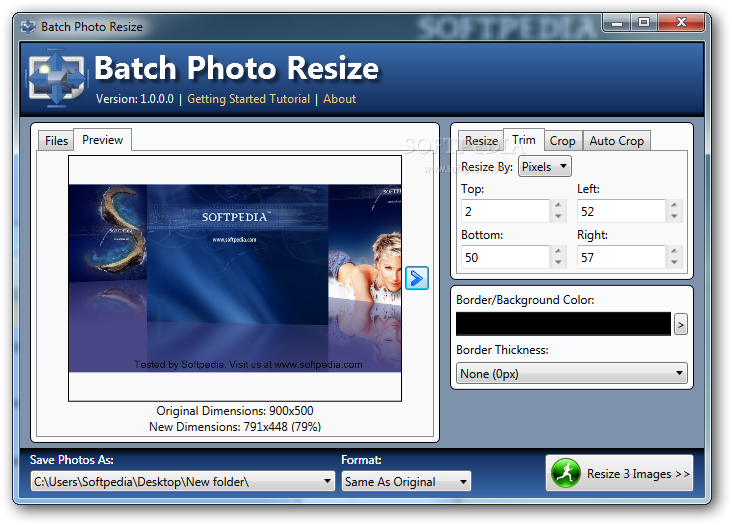Expand the Resize By Pixels dropdown
This screenshot has width=732, height=525.
[545, 167]
